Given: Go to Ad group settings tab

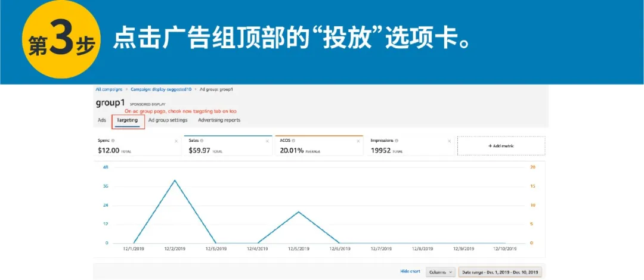Looking at the screenshot, I should click(x=168, y=120).
